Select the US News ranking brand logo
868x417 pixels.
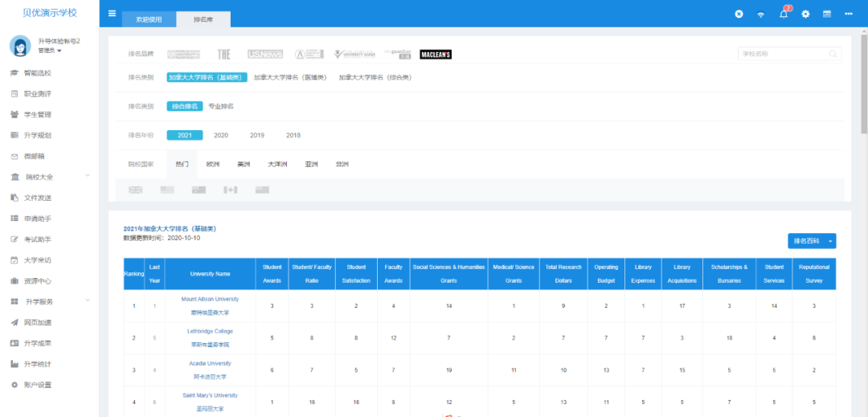264,55
